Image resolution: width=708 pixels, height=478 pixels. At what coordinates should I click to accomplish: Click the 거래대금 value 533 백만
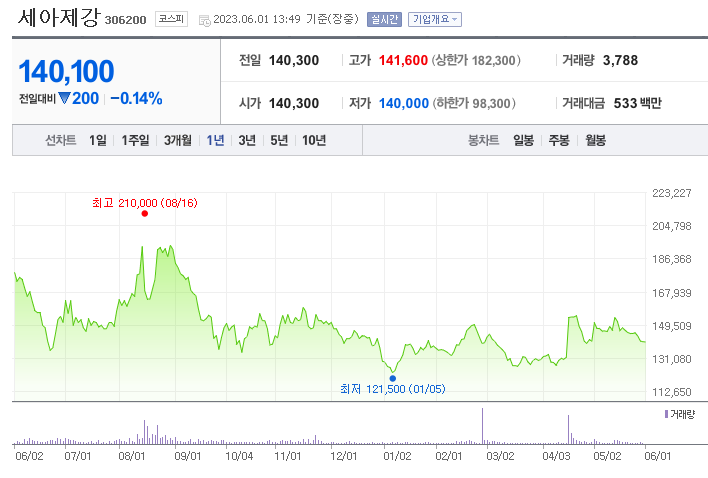[638, 103]
